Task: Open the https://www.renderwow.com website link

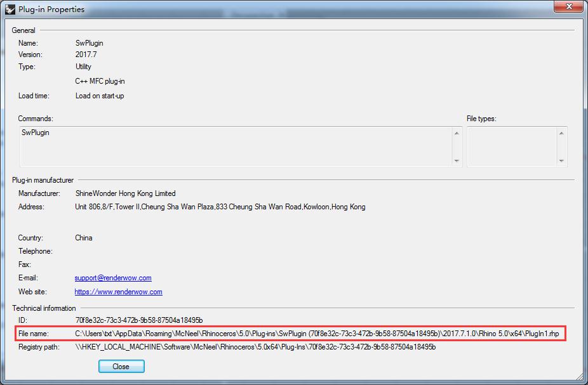Action: click(118, 292)
